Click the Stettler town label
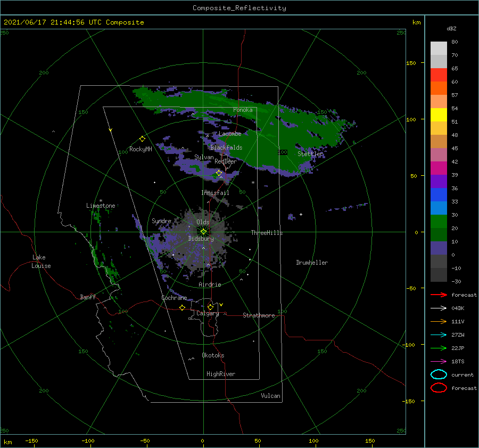This screenshot has width=479, height=448. click(x=310, y=154)
